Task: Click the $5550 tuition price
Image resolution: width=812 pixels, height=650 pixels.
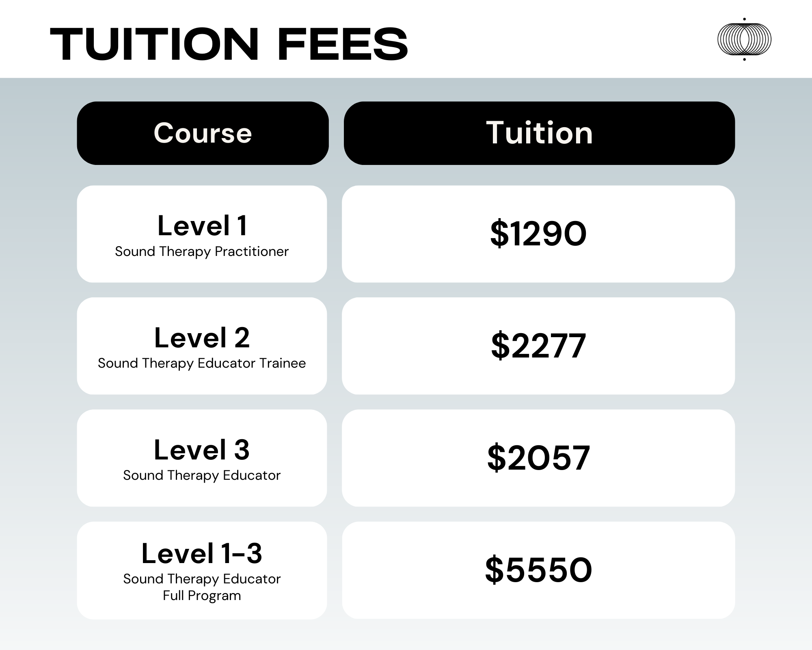Action: 538,570
